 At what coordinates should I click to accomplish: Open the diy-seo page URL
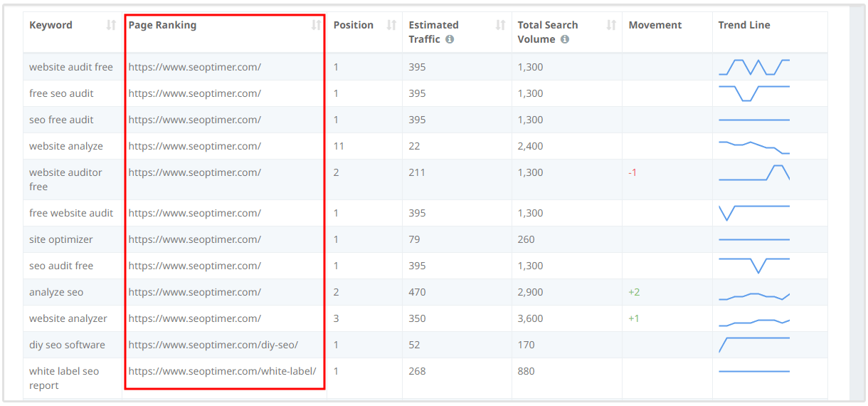(213, 345)
